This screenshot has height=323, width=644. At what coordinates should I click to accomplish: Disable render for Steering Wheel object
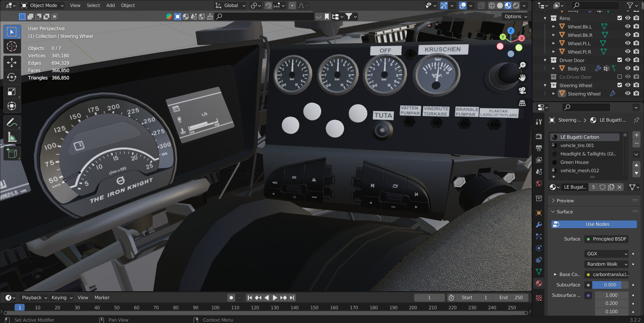point(636,93)
